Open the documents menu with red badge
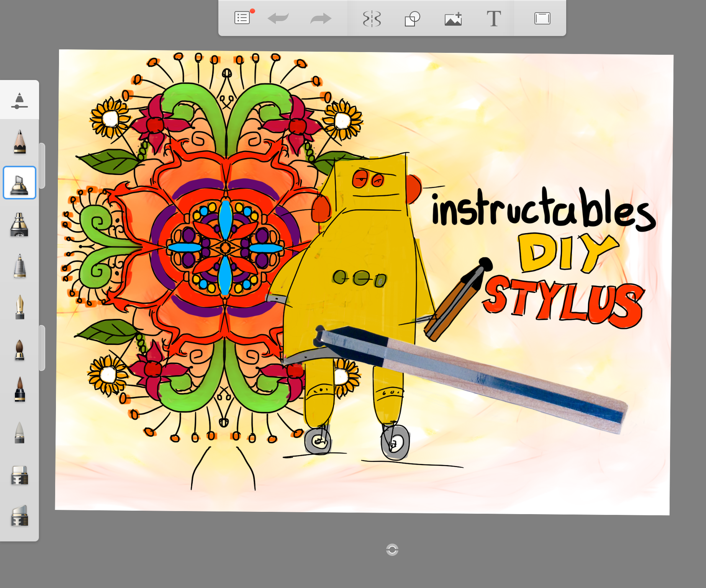 [x=242, y=17]
